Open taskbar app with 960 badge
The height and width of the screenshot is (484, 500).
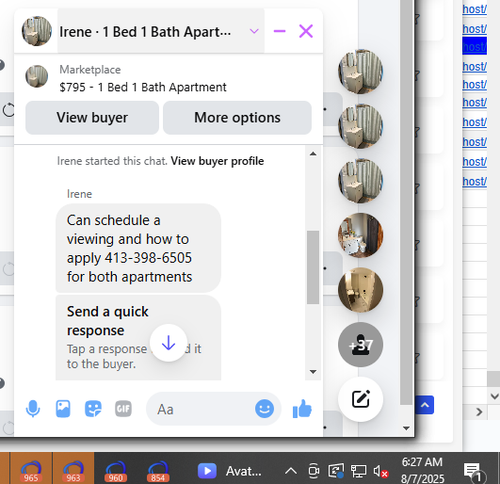(115, 470)
